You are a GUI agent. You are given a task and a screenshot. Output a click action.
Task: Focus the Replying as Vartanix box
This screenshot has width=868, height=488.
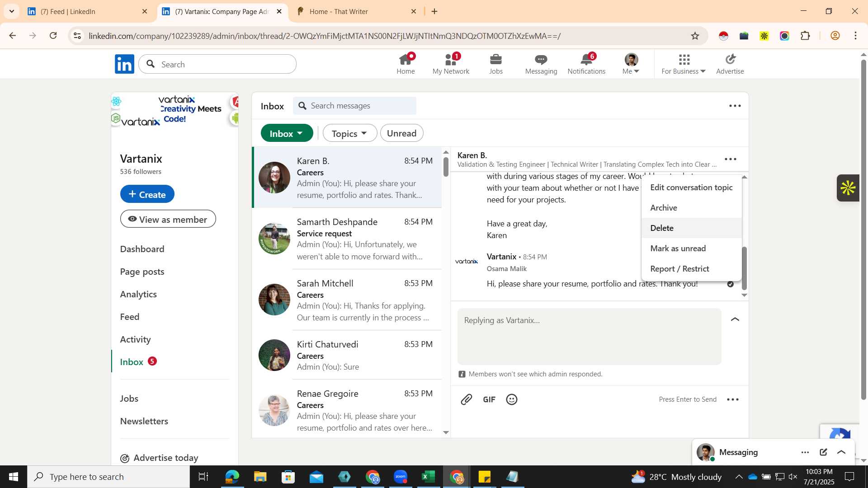point(590,337)
